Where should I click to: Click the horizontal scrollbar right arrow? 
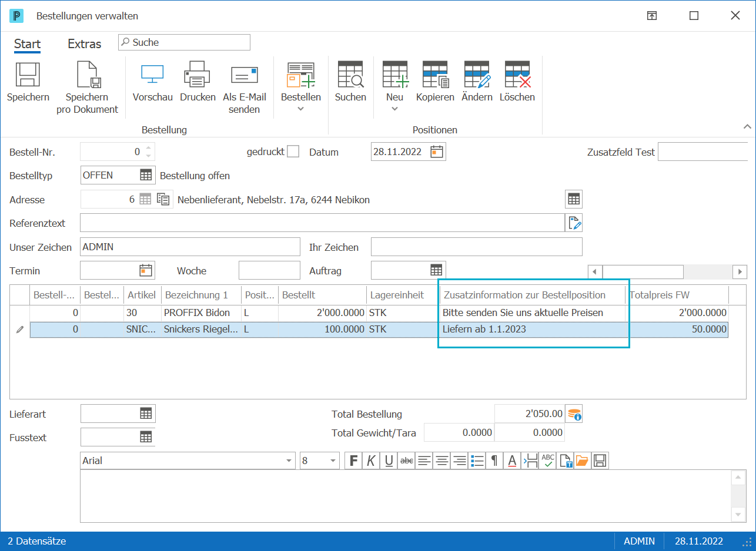(740, 271)
